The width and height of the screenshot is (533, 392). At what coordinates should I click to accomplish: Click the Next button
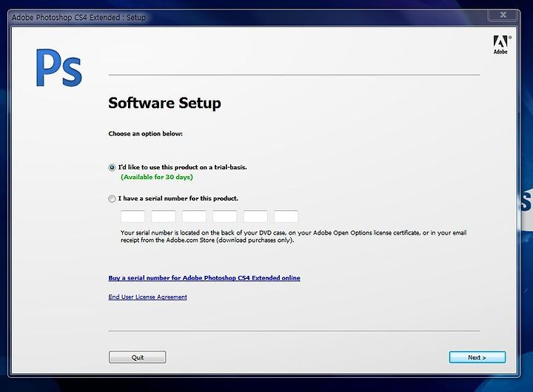477,357
